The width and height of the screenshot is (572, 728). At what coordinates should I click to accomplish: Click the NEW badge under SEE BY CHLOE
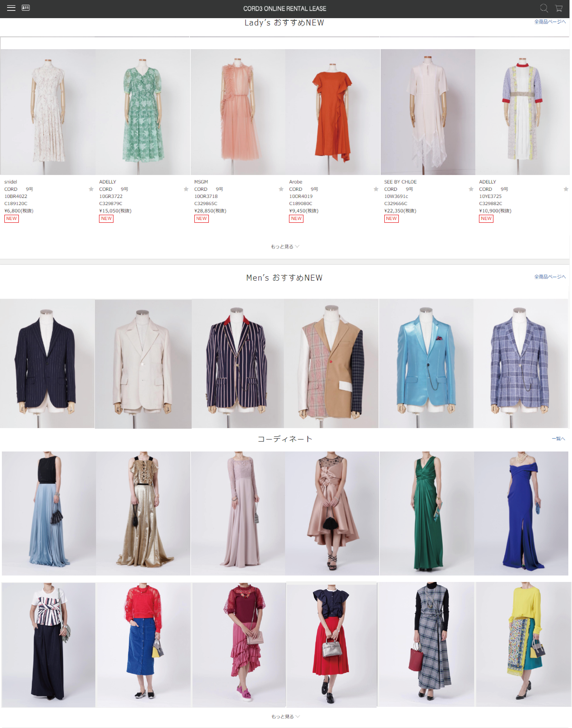tap(391, 219)
